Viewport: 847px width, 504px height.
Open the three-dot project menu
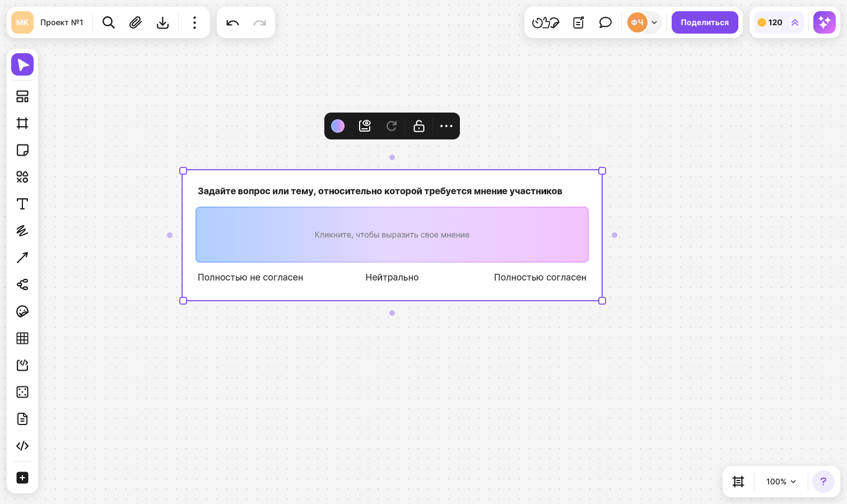(194, 22)
